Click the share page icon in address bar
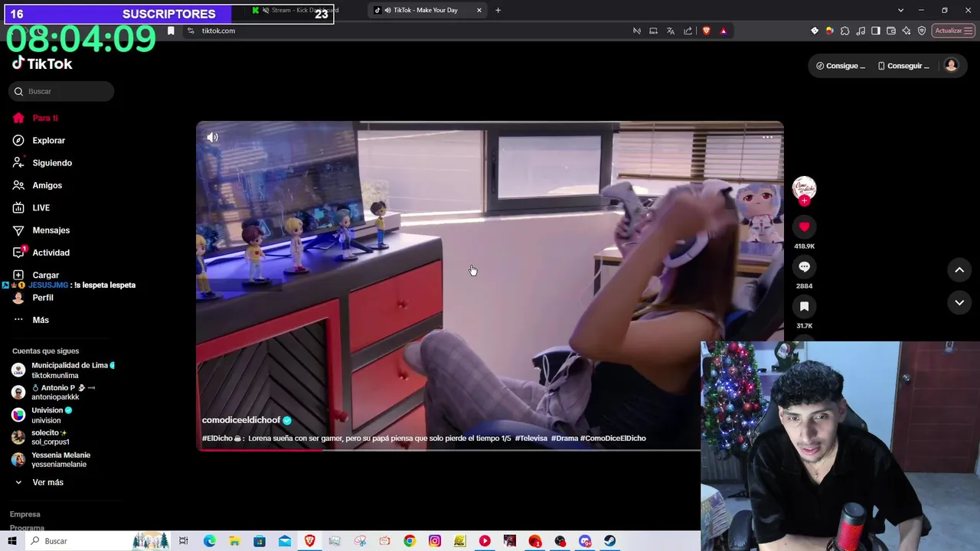 688,31
